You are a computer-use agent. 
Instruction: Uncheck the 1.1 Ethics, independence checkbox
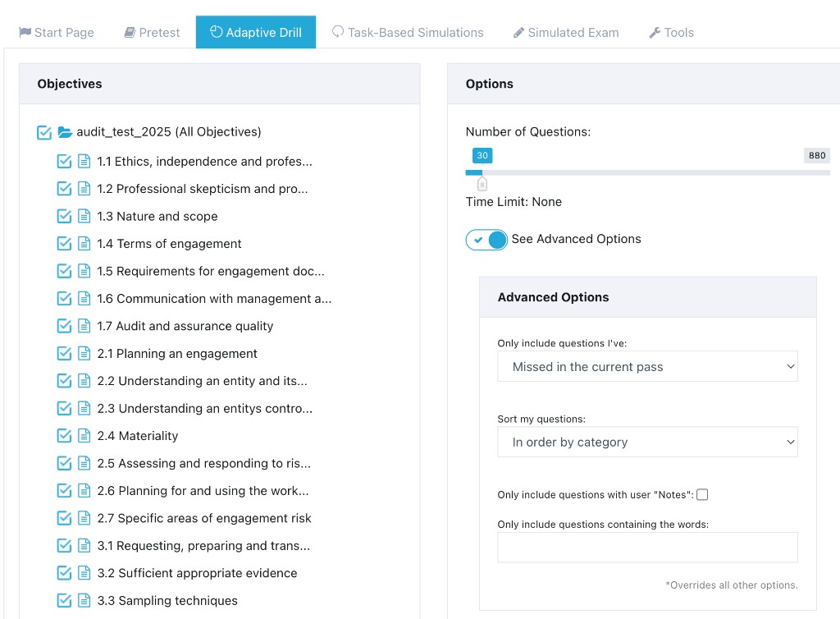click(x=64, y=161)
